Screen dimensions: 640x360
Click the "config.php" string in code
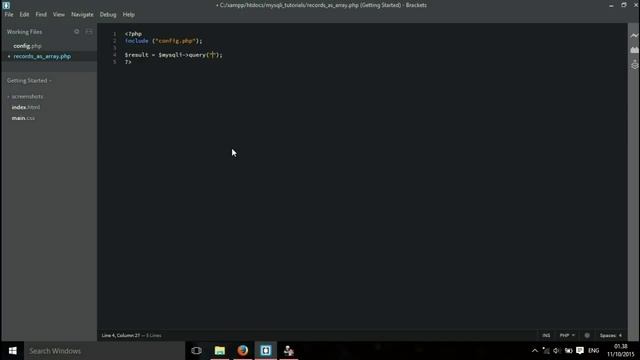(176, 41)
